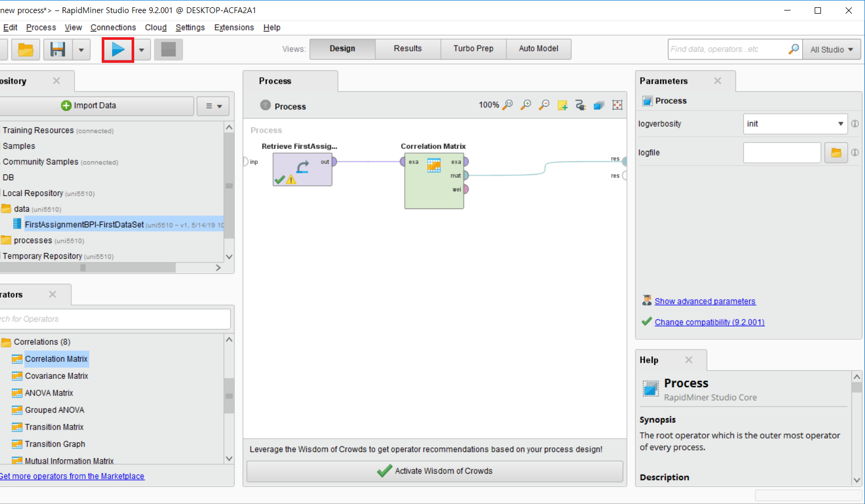Click the fit process to view icon

(618, 105)
